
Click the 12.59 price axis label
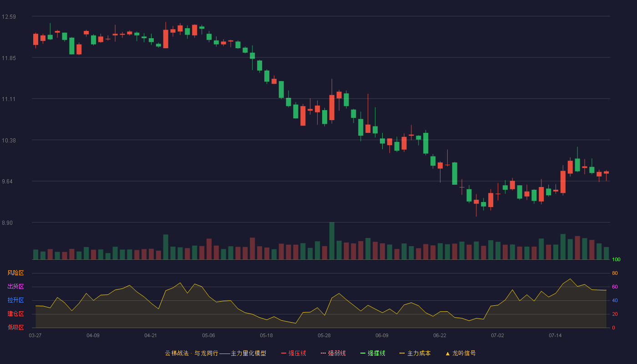point(9,17)
